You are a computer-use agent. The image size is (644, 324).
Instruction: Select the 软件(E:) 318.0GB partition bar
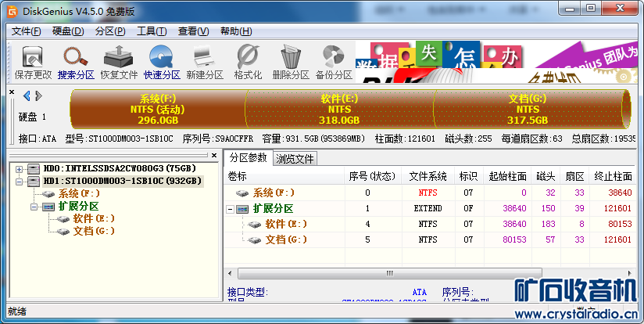coord(339,110)
